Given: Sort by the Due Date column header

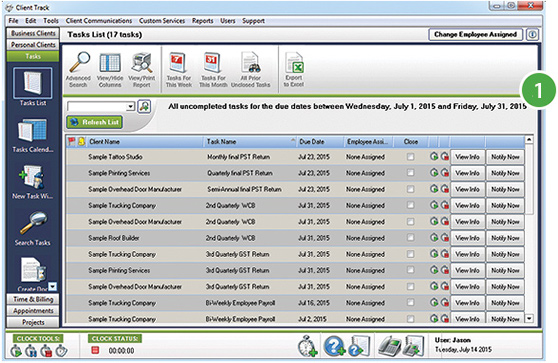Looking at the screenshot, I should 320,142.
